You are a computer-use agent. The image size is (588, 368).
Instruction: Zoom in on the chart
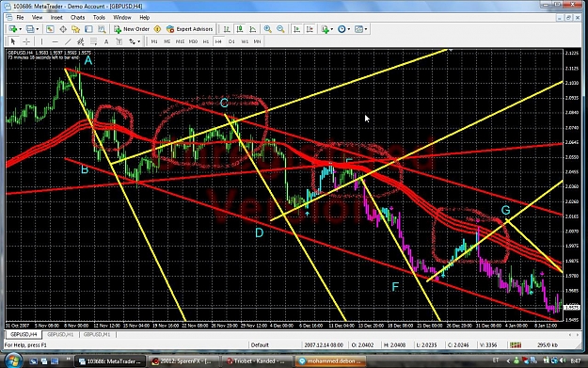click(268, 29)
